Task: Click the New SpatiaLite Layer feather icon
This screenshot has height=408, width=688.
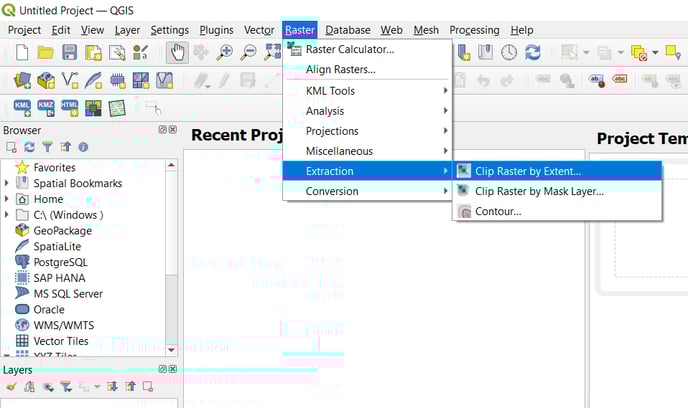Action: tap(93, 81)
